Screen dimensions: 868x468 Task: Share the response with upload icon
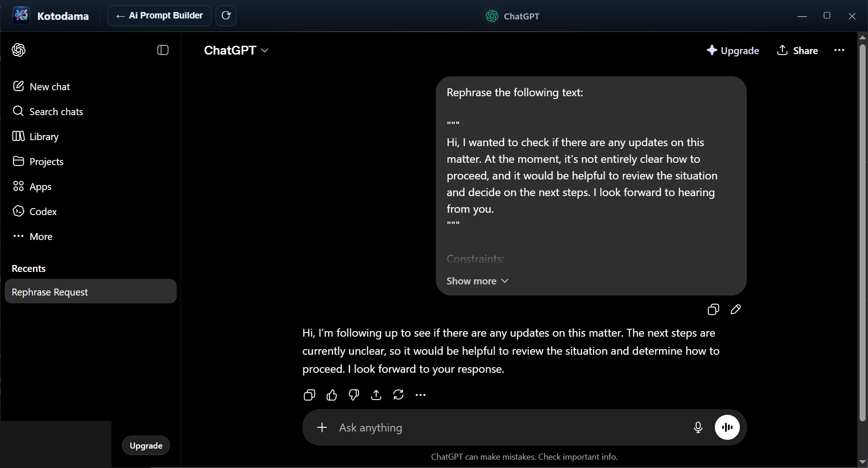376,395
